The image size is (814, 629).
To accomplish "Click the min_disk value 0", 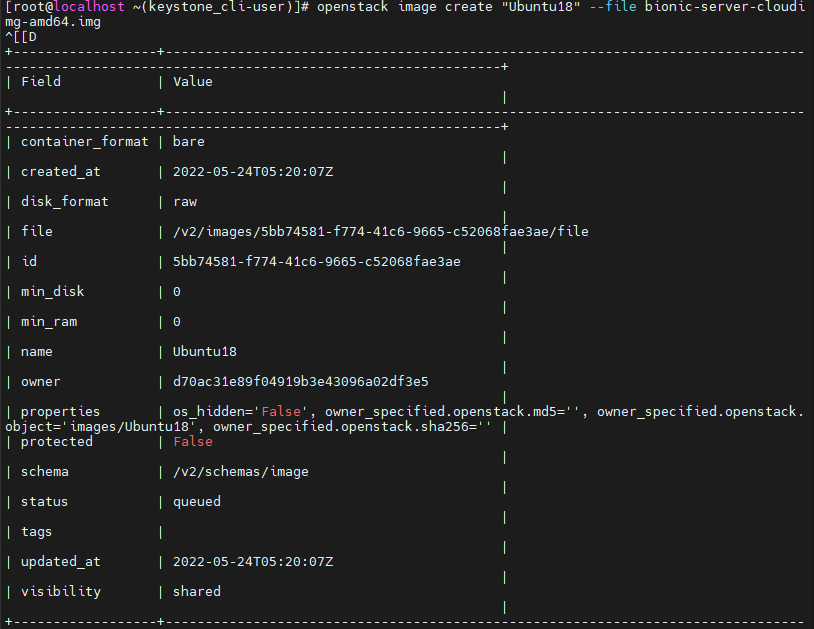I will (x=177, y=292).
